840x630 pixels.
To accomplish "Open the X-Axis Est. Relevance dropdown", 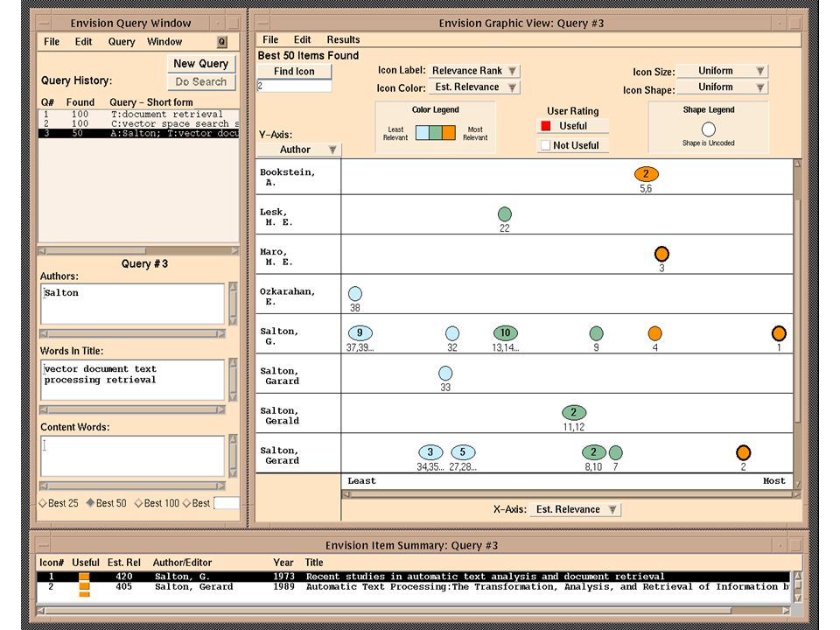I will 575,509.
